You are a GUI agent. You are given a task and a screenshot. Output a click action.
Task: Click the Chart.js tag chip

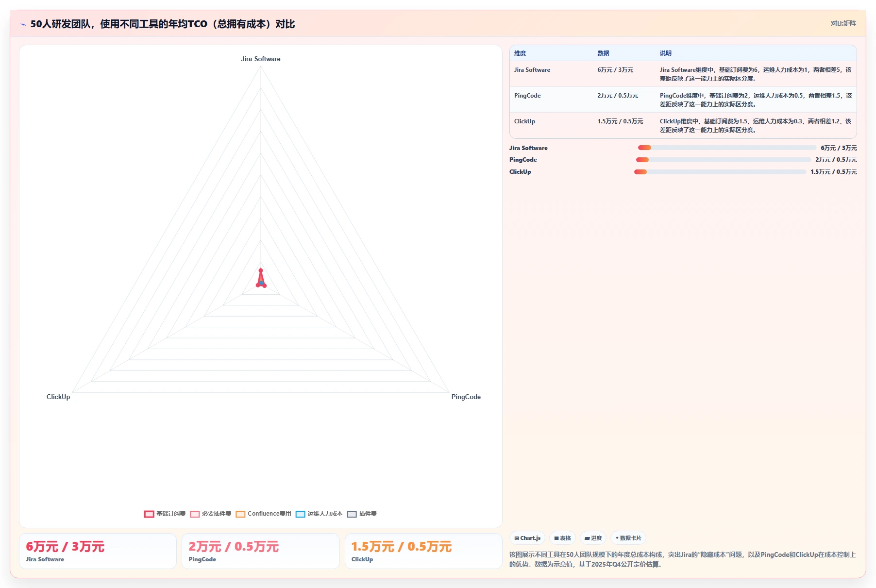point(527,538)
